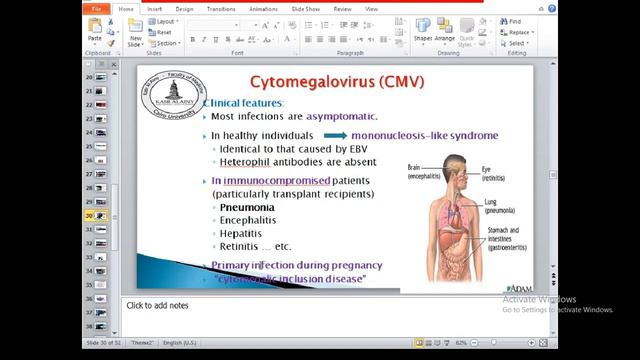This screenshot has height=360, width=640.
Task: Open the Quick Styles gallery
Action: (466, 33)
